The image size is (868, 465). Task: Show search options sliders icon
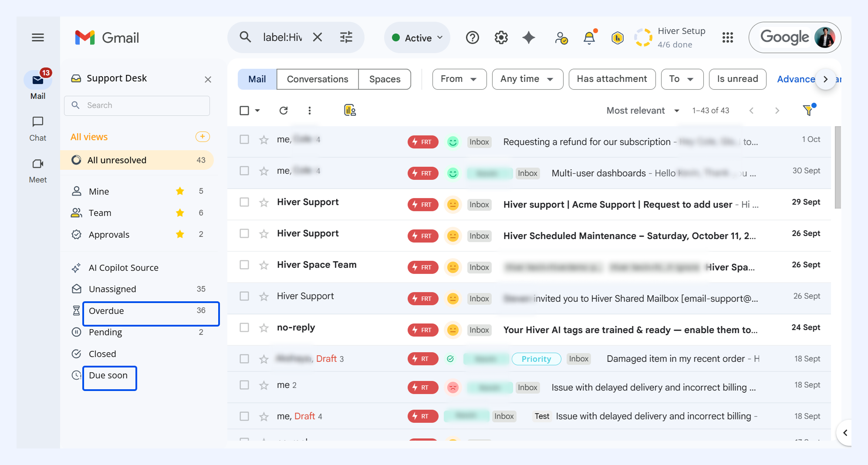[x=346, y=37]
